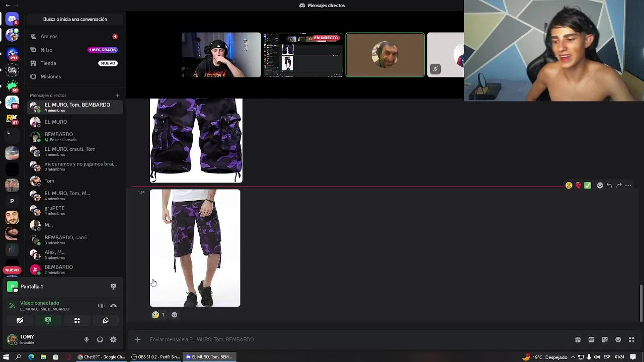Focus the message input to EL MURO group
This screenshot has height=362, width=644.
[352, 339]
